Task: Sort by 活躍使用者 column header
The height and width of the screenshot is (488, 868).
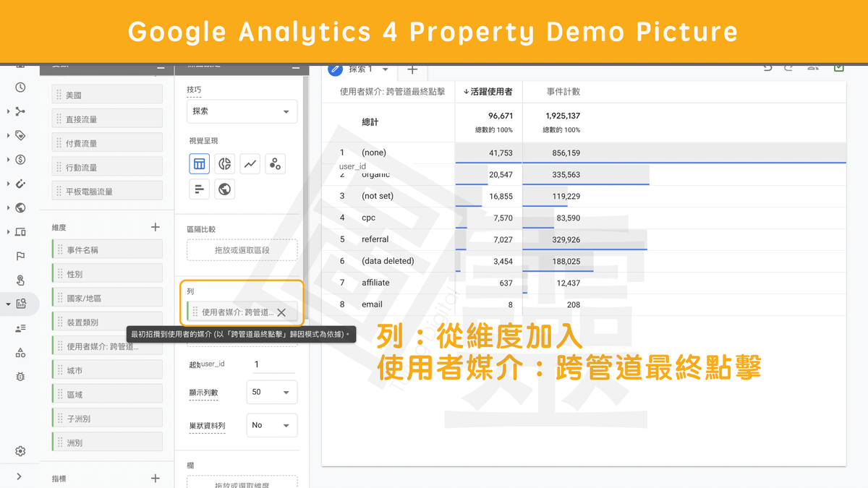Action: [488, 92]
